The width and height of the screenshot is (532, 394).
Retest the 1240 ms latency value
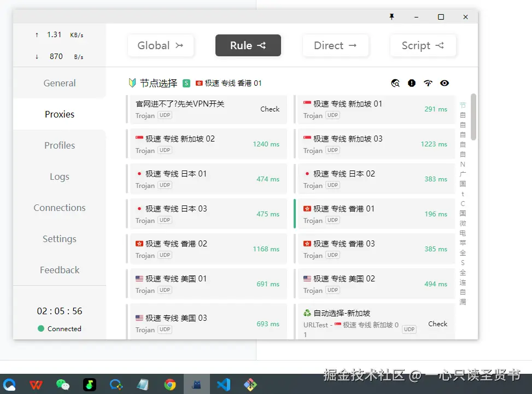click(x=266, y=144)
